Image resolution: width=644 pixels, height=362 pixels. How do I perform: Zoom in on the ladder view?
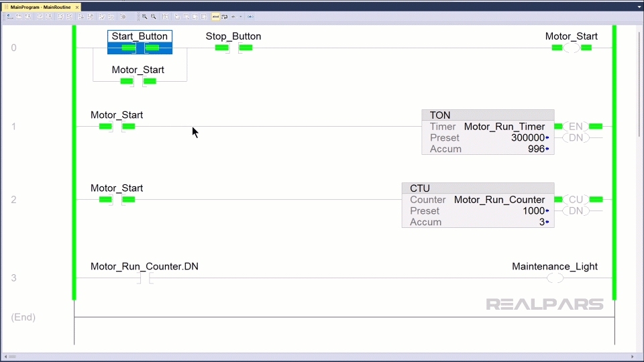tap(145, 17)
